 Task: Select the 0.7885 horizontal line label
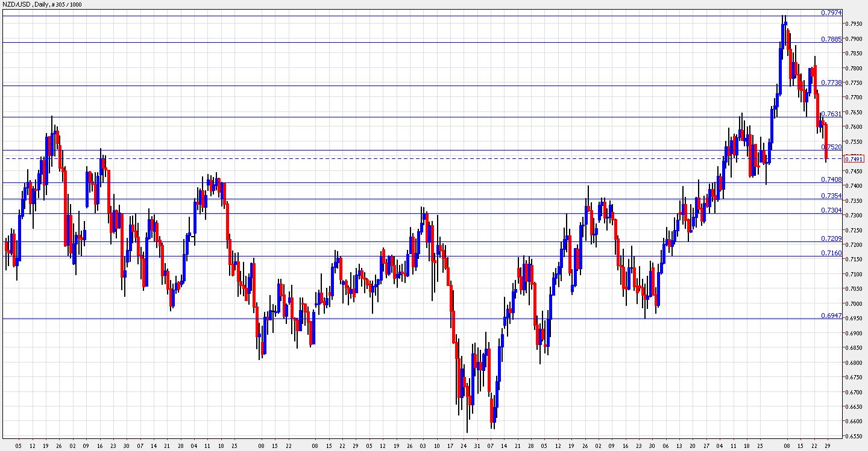(x=831, y=39)
